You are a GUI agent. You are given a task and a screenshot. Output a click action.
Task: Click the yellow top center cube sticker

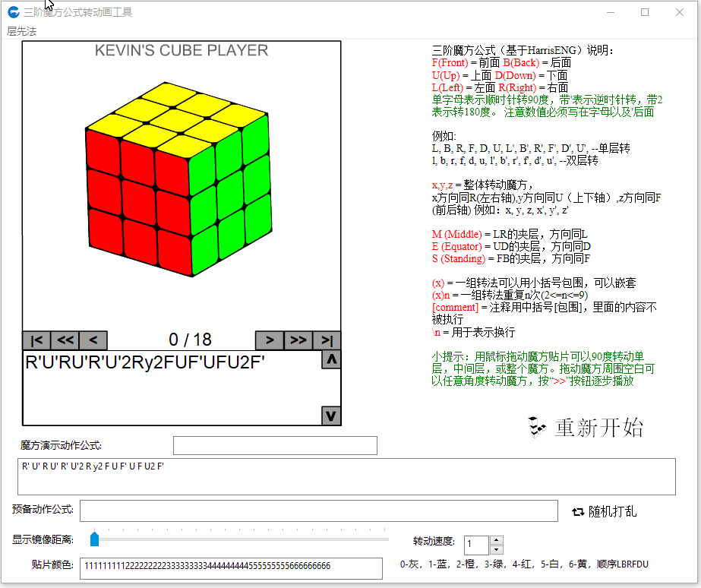tap(178, 120)
